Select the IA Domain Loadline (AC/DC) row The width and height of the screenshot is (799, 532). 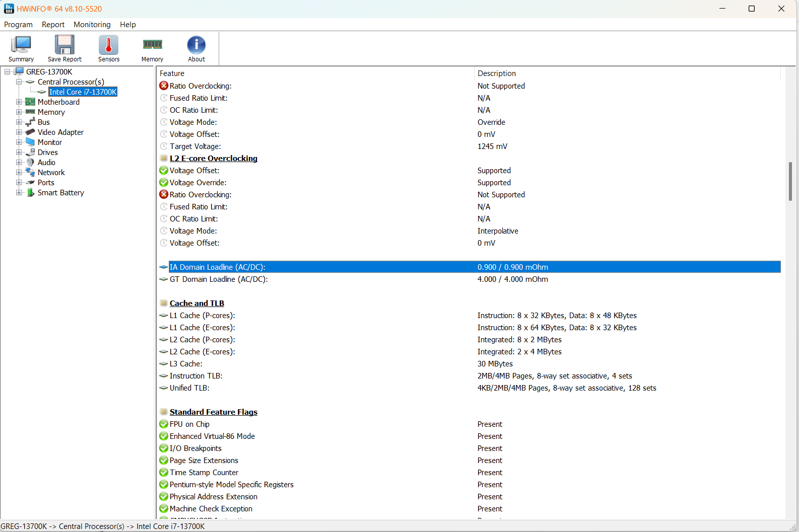[x=470, y=267]
